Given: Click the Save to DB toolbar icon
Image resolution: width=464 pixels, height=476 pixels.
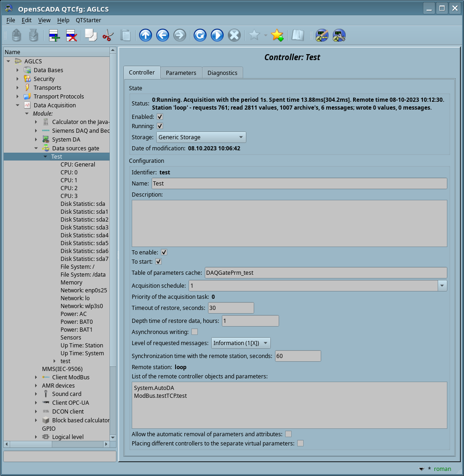Looking at the screenshot, I should [x=34, y=35].
